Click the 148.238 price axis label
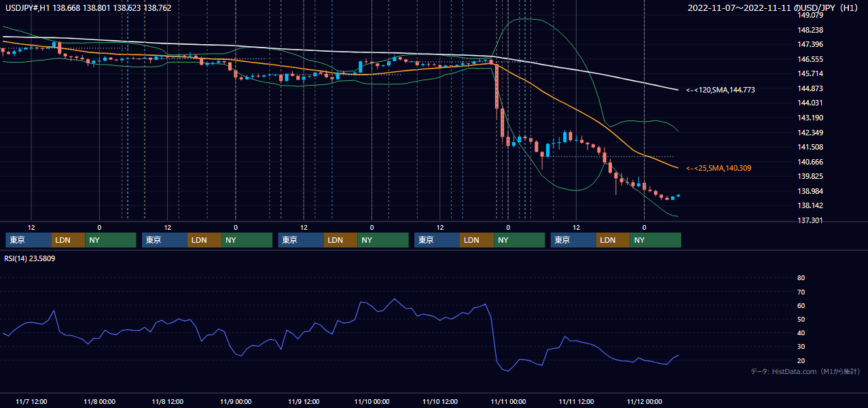Image resolution: width=868 pixels, height=408 pixels. [810, 30]
